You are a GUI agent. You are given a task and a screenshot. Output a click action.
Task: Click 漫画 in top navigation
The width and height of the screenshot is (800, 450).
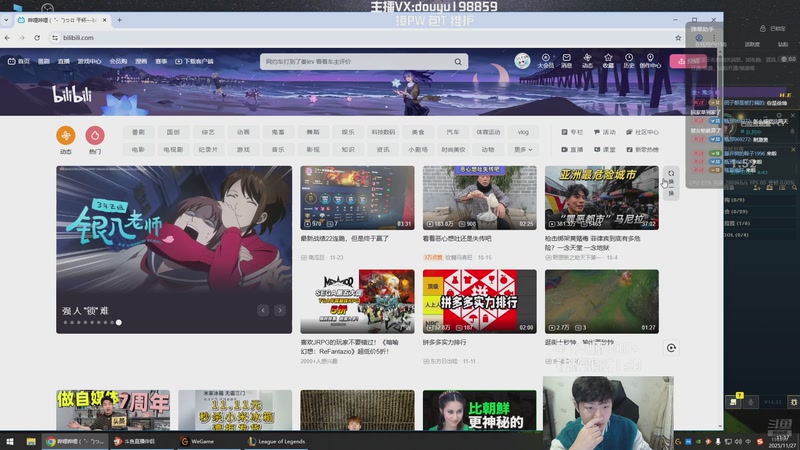coord(141,61)
